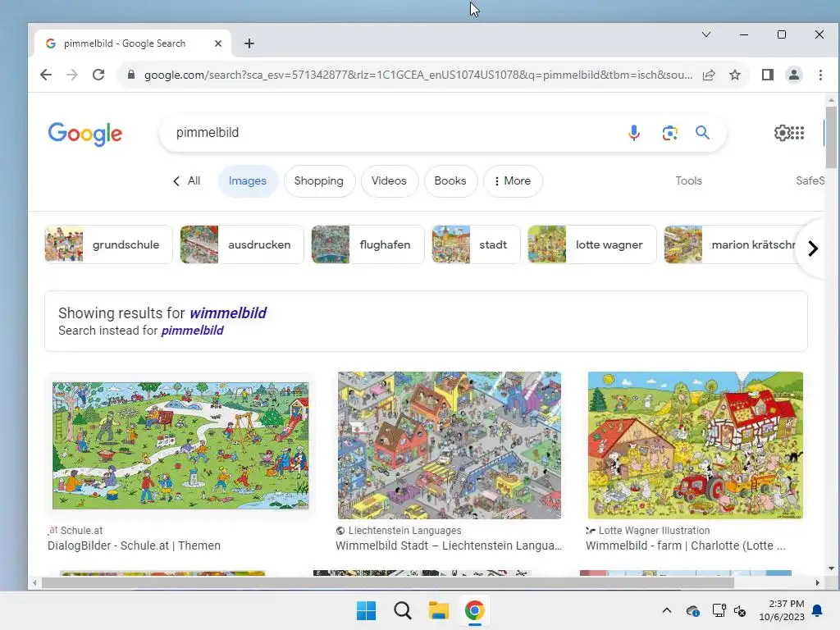Open Chrome profile avatar
840x630 pixels.
[794, 75]
